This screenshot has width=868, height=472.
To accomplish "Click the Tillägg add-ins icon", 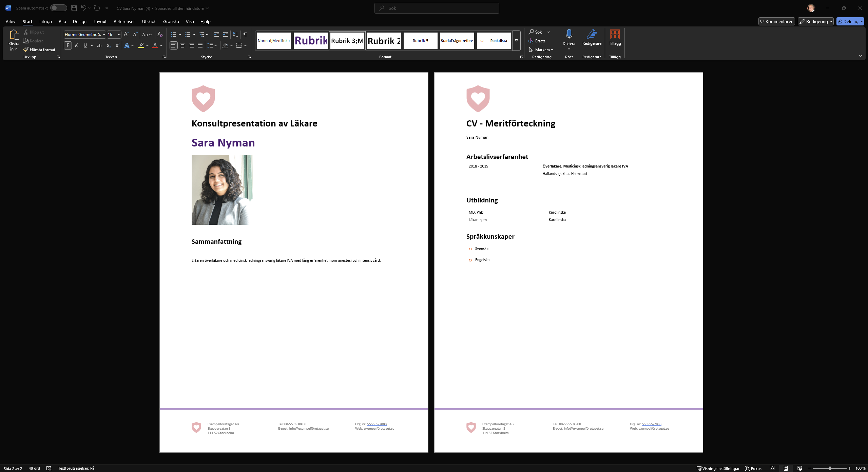I will point(615,37).
